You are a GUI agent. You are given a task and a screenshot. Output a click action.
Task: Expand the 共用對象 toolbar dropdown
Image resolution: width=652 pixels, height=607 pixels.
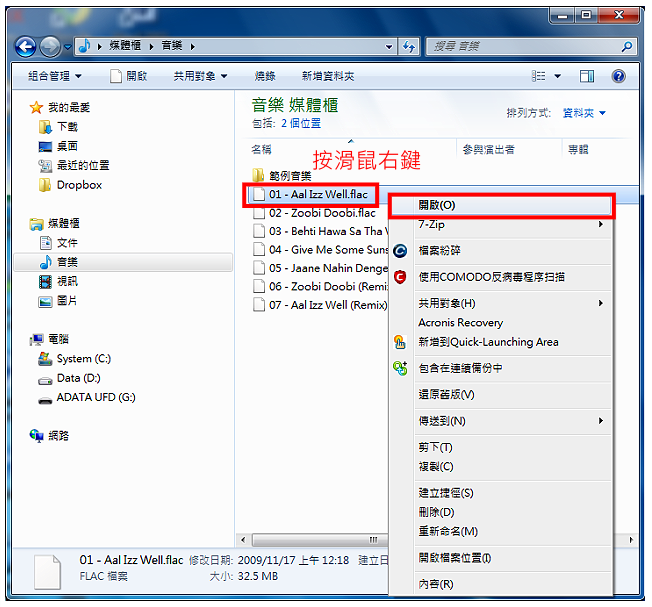tap(200, 76)
